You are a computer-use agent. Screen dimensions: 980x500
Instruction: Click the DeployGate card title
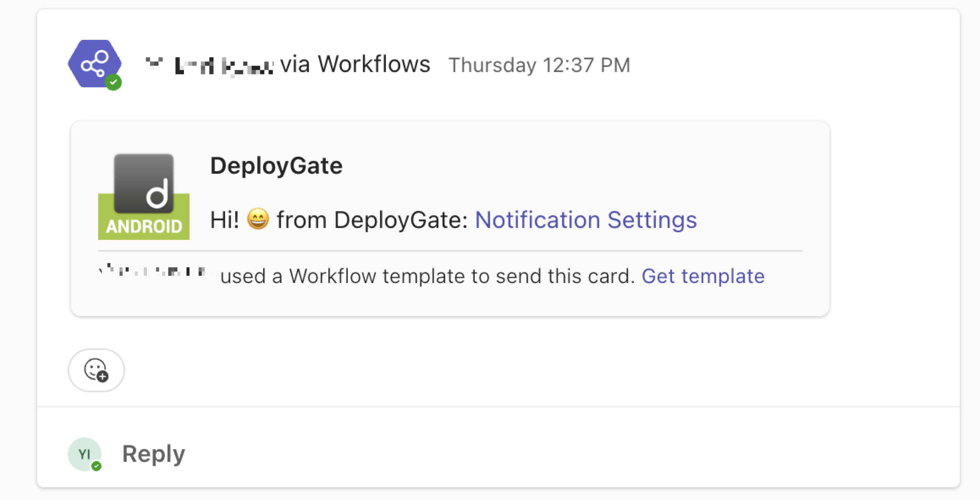point(276,165)
